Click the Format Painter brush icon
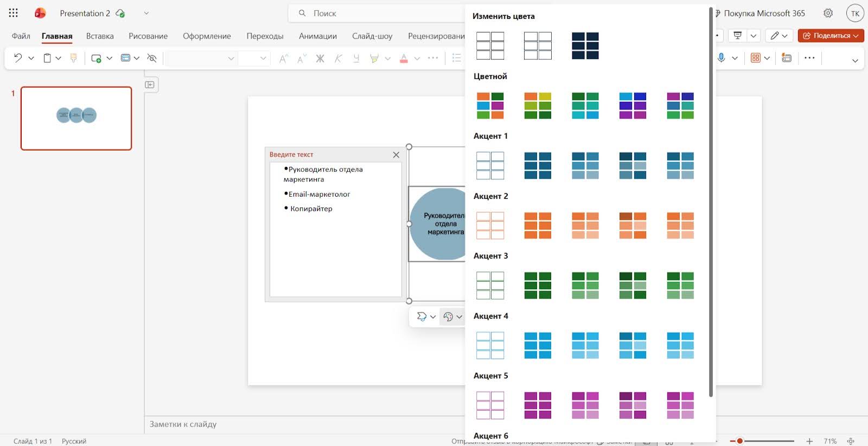This screenshot has height=446, width=868. tap(74, 58)
